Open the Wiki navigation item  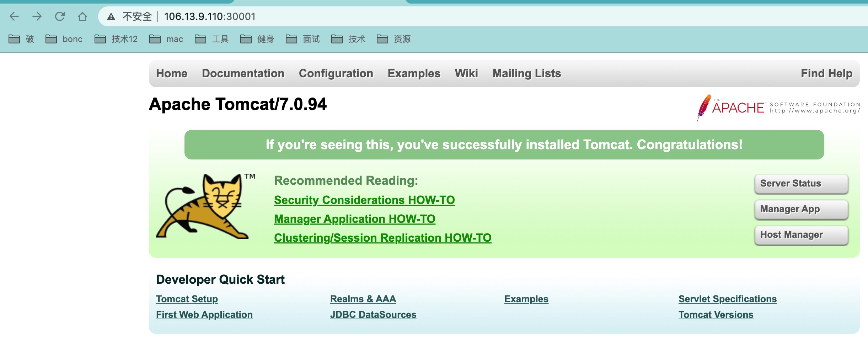(x=466, y=73)
